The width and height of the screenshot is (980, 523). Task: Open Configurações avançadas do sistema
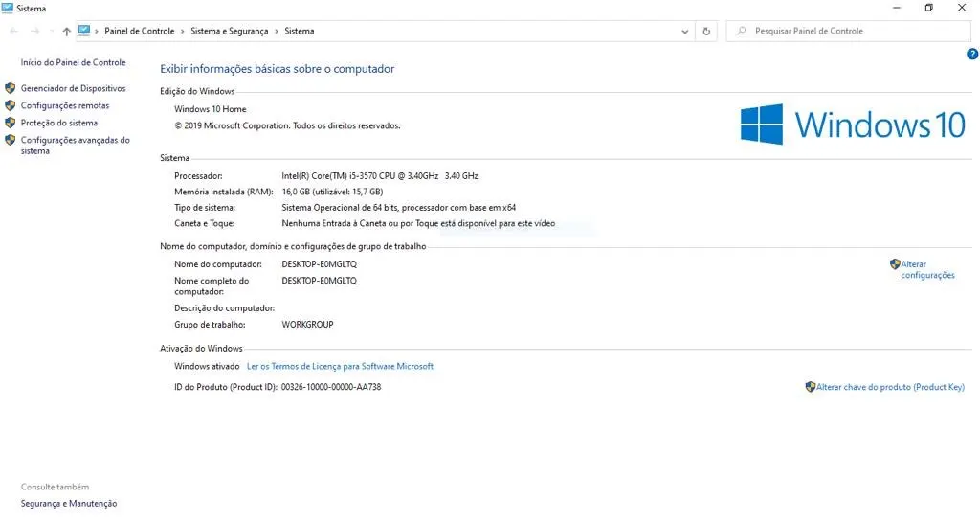[75, 146]
